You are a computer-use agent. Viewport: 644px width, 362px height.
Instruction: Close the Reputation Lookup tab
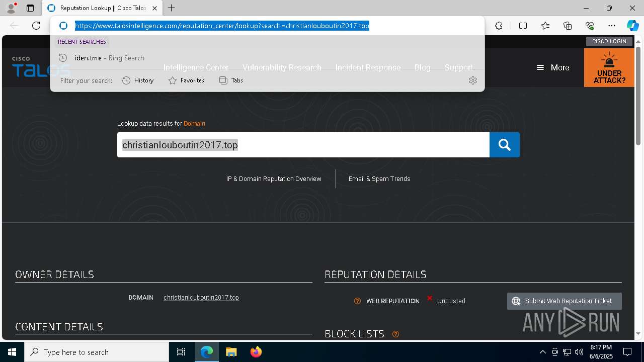[154, 8]
